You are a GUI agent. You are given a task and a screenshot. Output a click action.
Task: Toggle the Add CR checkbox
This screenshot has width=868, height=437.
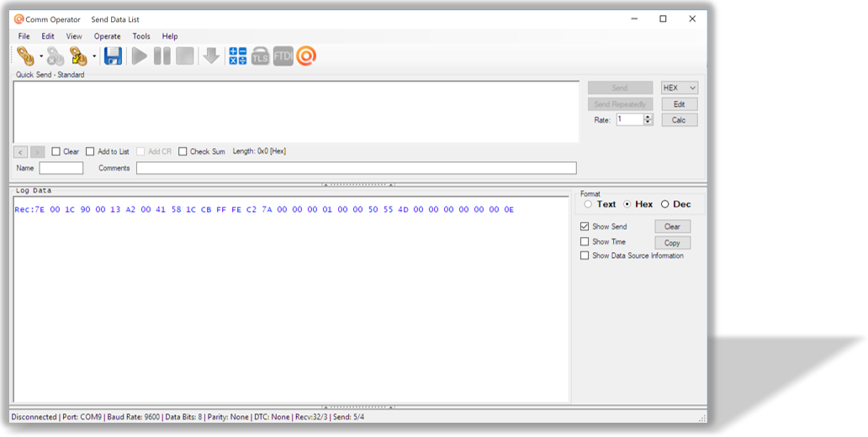(140, 151)
